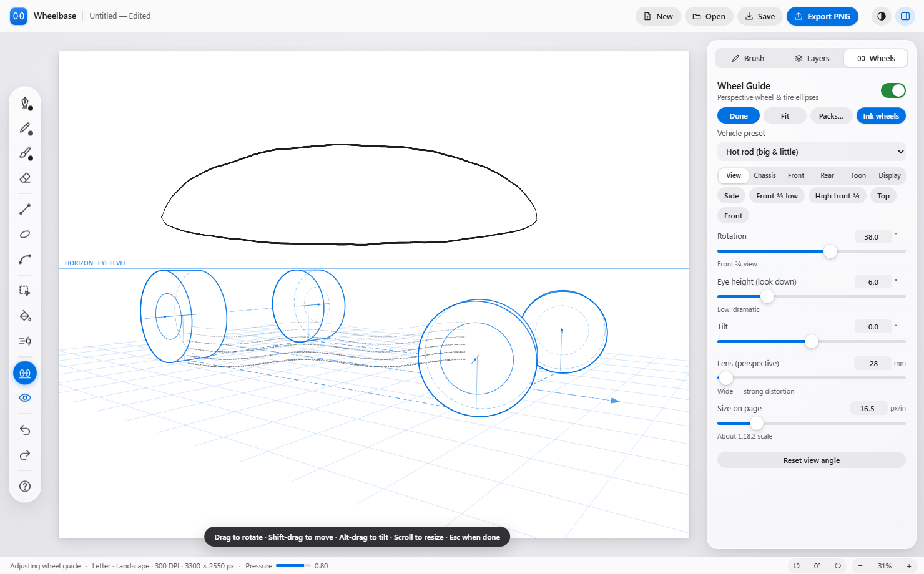Click the Eye height value field
The width and height of the screenshot is (924, 574).
pyautogui.click(x=873, y=282)
